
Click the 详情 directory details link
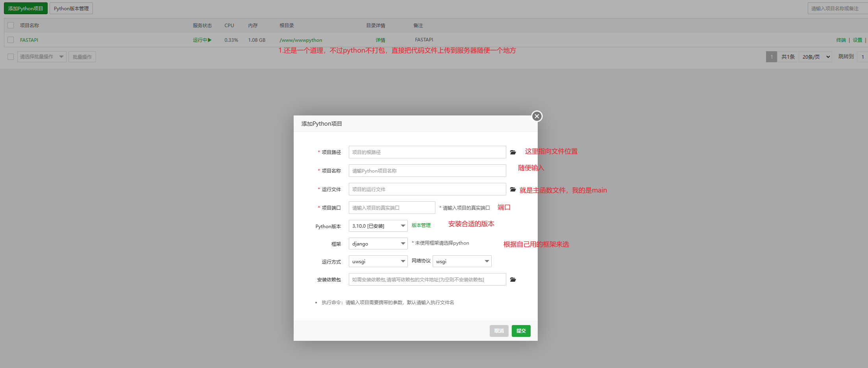[x=380, y=40]
